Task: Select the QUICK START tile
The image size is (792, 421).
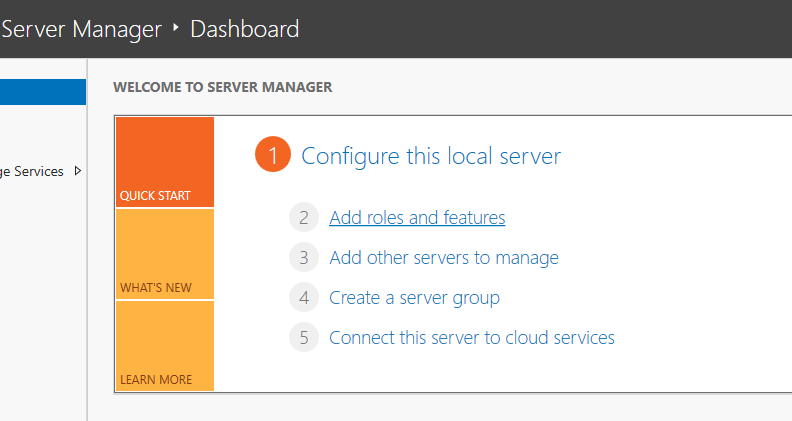Action: coord(165,162)
